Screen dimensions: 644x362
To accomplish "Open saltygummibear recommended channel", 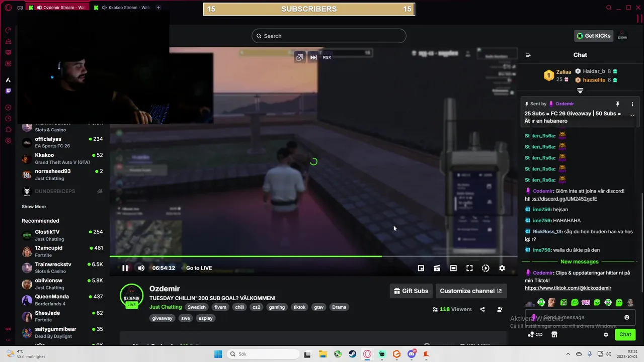I will 62,332.
